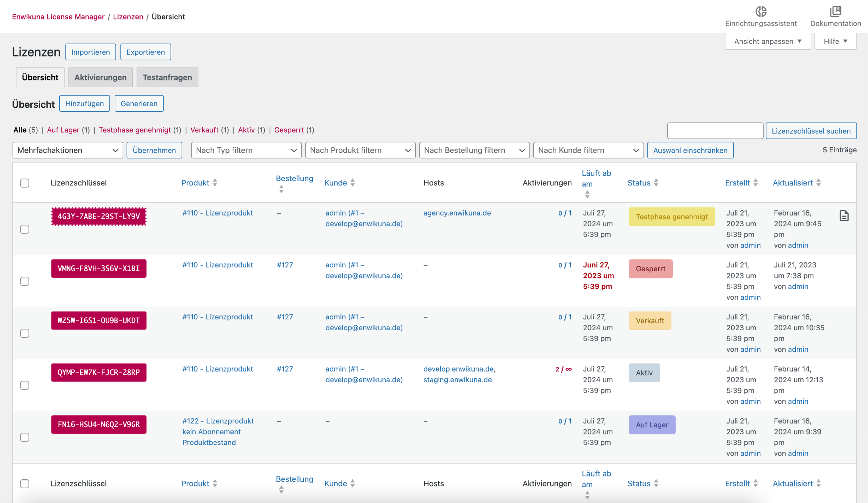Click the Gesperrt red status badge

click(650, 269)
